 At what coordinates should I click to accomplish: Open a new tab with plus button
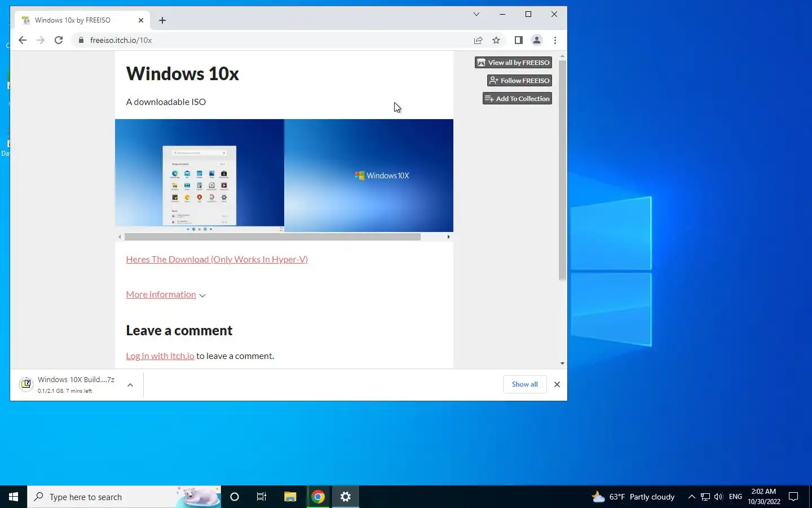click(x=162, y=20)
